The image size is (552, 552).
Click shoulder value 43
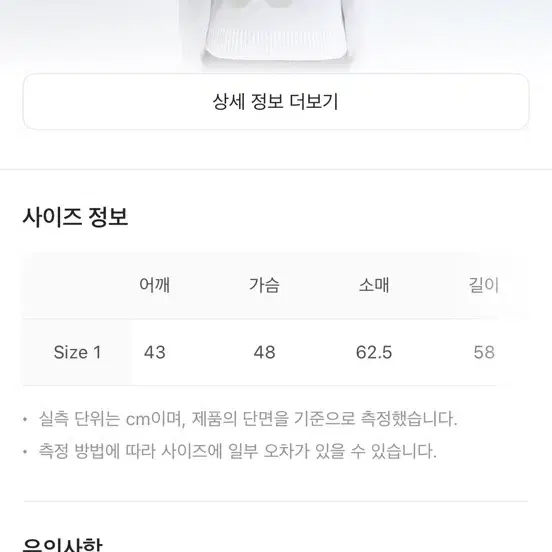pos(155,352)
